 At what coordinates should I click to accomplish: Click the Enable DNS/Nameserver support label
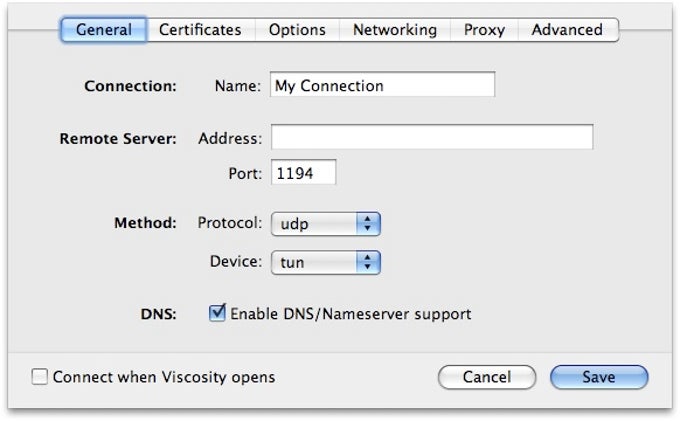[x=350, y=314]
